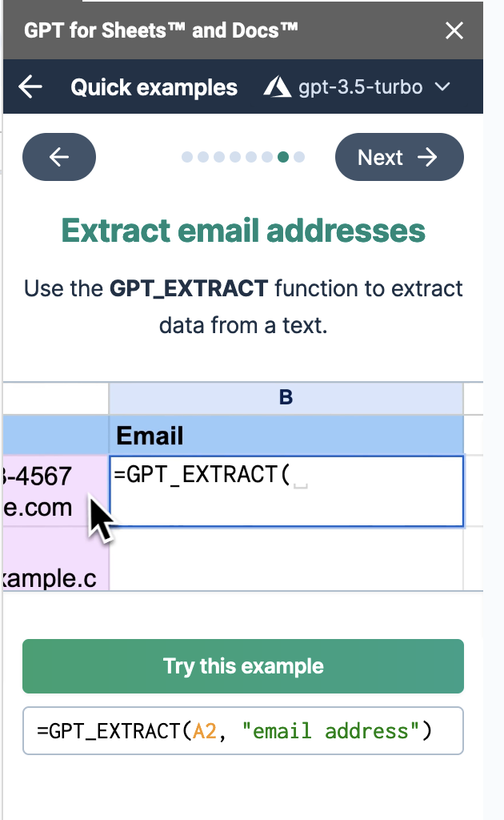Click the cell being edited with =GPT_EXTRACT(

click(x=286, y=491)
